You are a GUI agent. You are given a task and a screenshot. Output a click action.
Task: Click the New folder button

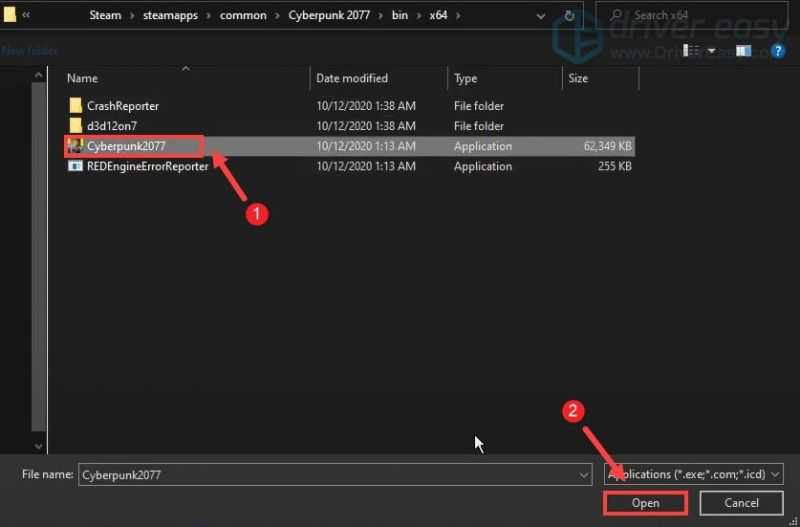point(29,51)
